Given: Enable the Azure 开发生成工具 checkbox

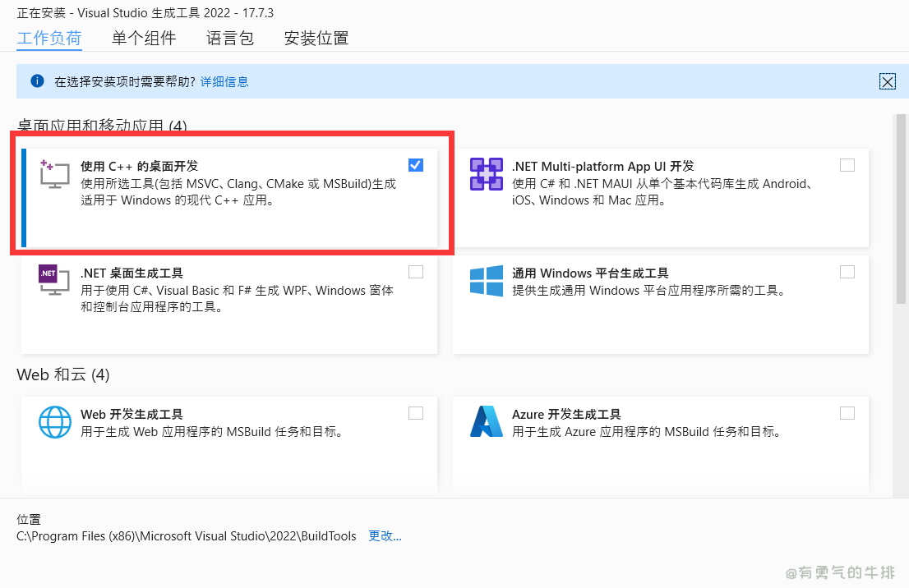Looking at the screenshot, I should pyautogui.click(x=847, y=413).
